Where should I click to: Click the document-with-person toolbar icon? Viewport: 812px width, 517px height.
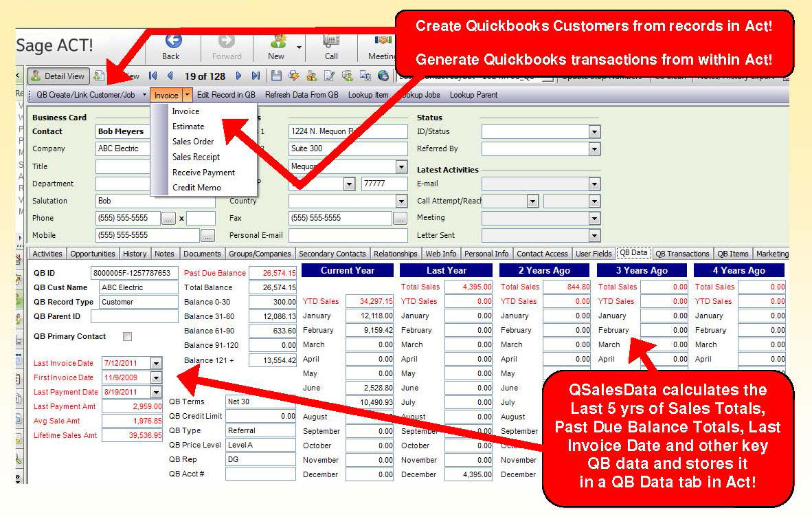(x=347, y=76)
